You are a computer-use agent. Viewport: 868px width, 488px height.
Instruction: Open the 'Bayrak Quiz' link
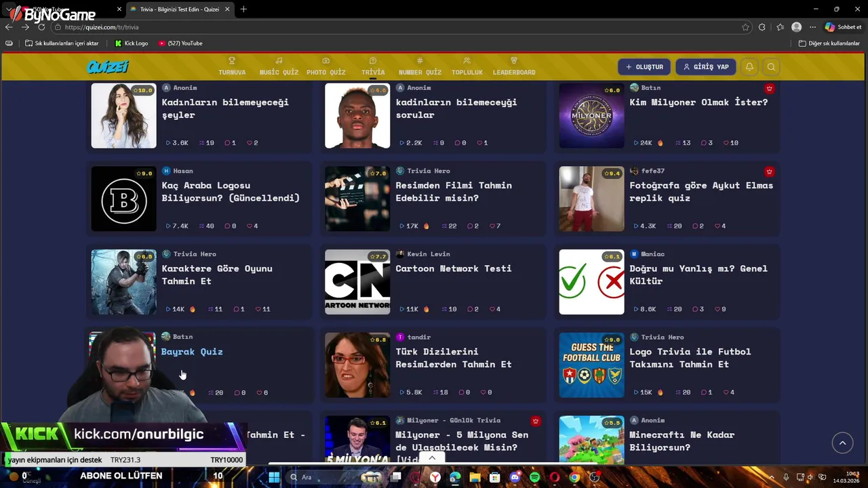(x=192, y=352)
